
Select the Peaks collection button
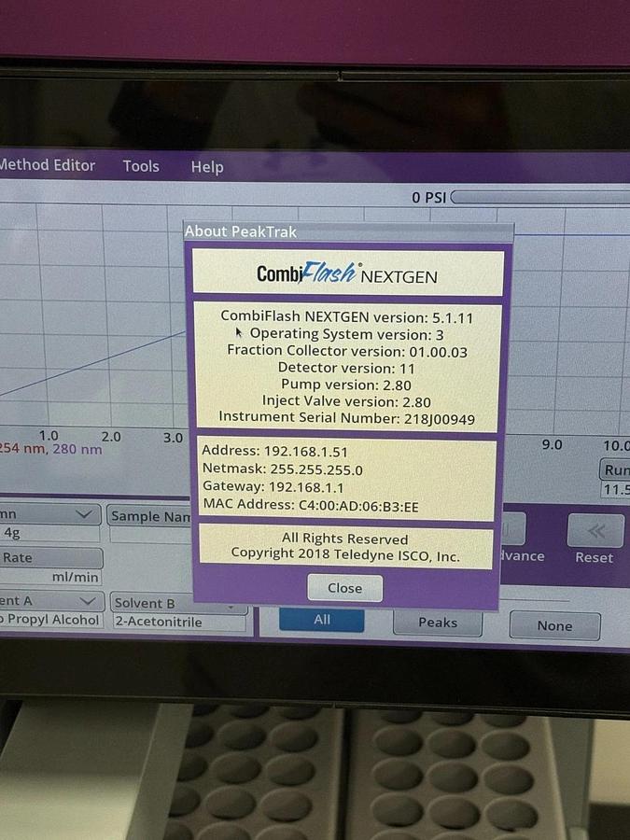pyautogui.click(x=438, y=623)
